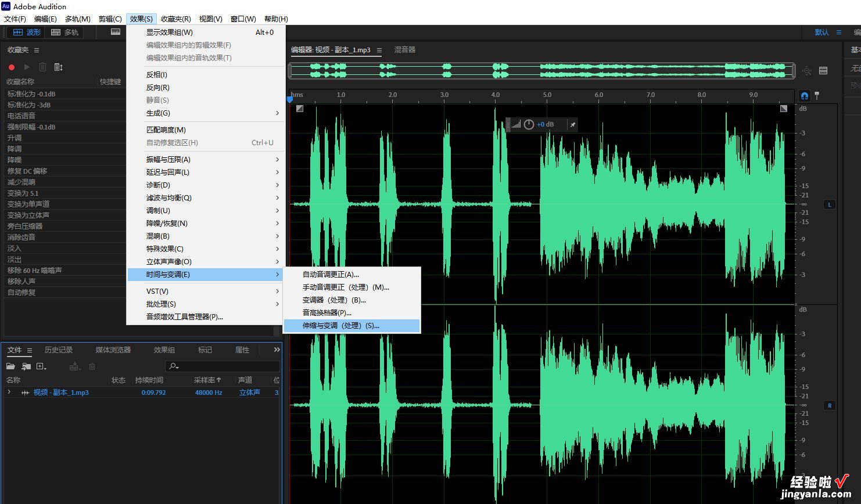Switch to the 效果组 tab
861x504 pixels.
(x=164, y=350)
